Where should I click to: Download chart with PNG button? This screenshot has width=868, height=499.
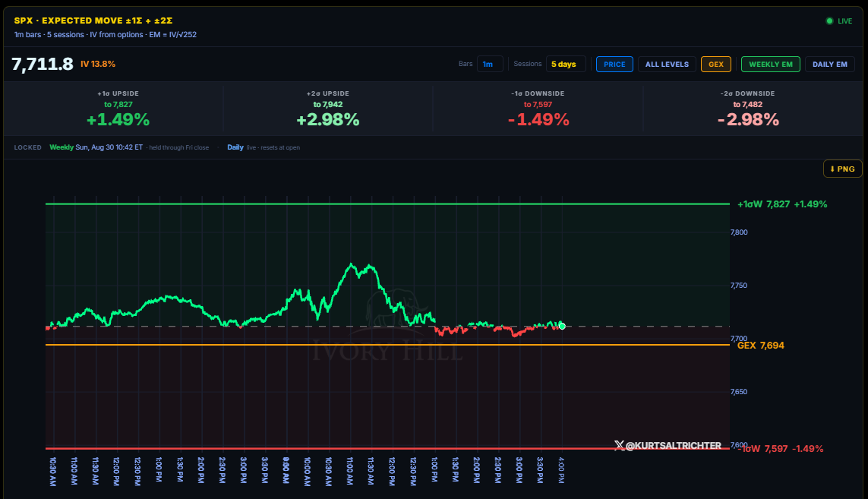point(842,169)
